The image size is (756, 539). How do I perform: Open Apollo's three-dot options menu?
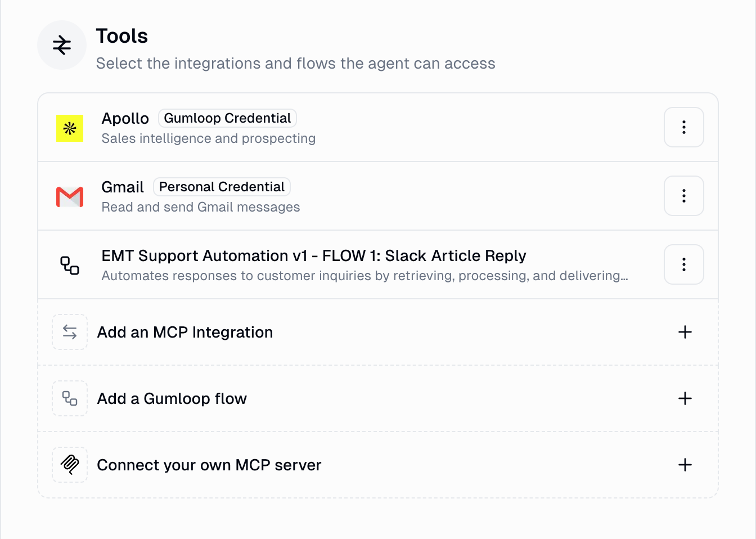tap(683, 127)
